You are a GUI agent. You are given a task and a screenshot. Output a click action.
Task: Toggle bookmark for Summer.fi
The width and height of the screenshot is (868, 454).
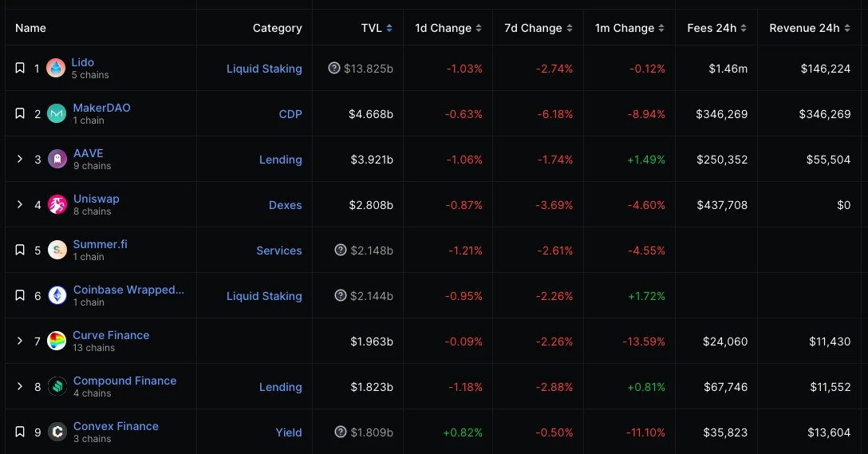click(x=20, y=251)
